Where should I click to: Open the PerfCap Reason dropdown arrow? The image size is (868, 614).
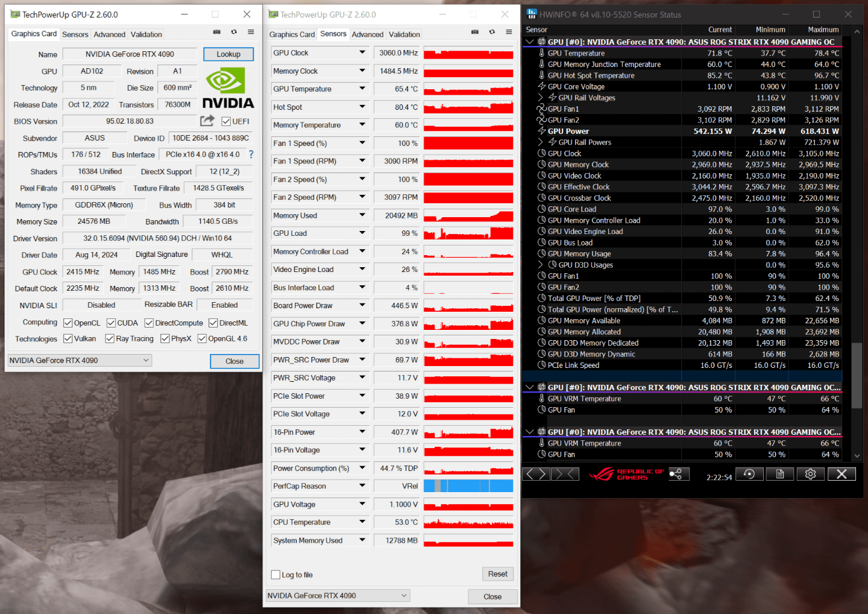(362, 486)
